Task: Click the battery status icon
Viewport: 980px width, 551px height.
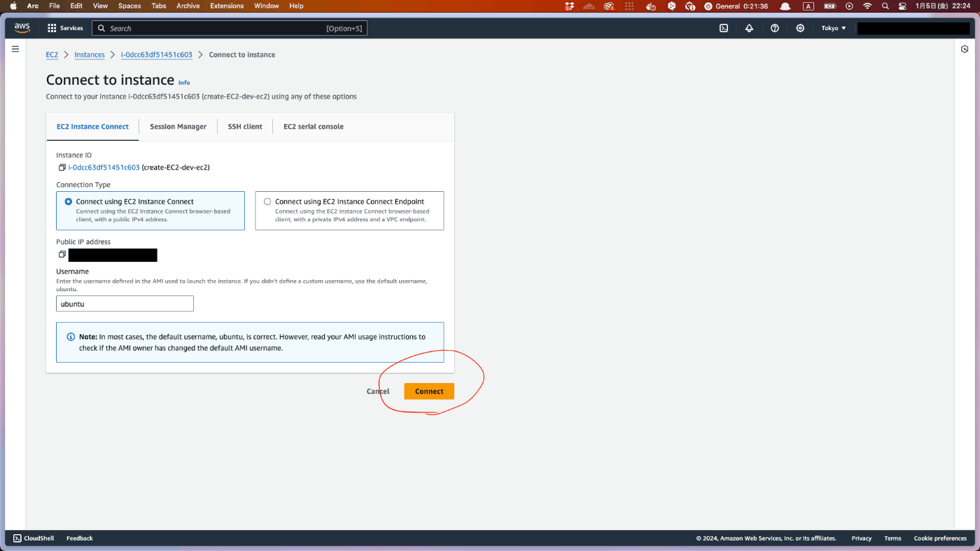Action: 830,6
